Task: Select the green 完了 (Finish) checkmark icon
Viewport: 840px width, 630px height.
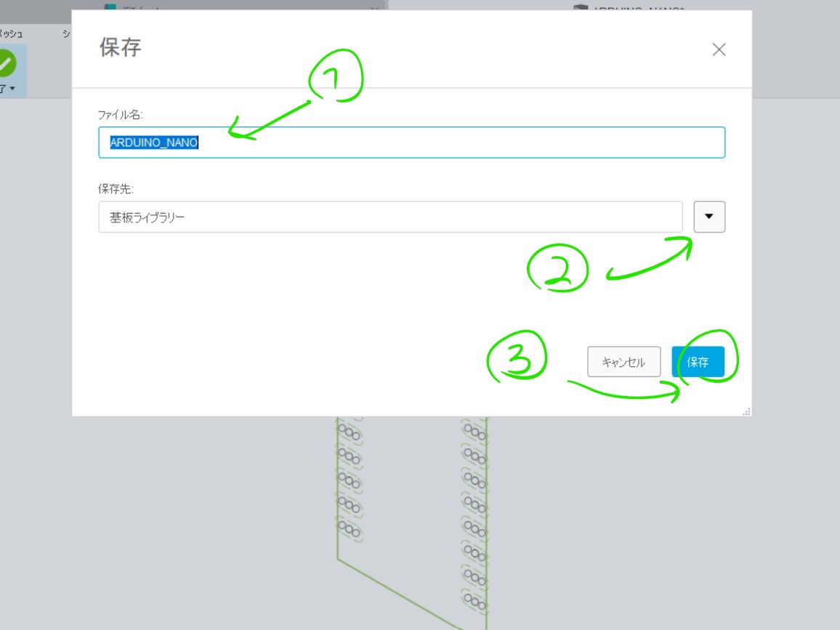Action: pyautogui.click(x=7, y=62)
